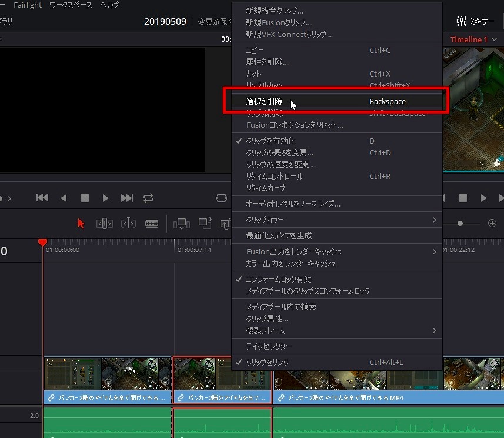The image size is (504, 438).
Task: Open the Timeline 1 dropdown
Action: tap(473, 39)
